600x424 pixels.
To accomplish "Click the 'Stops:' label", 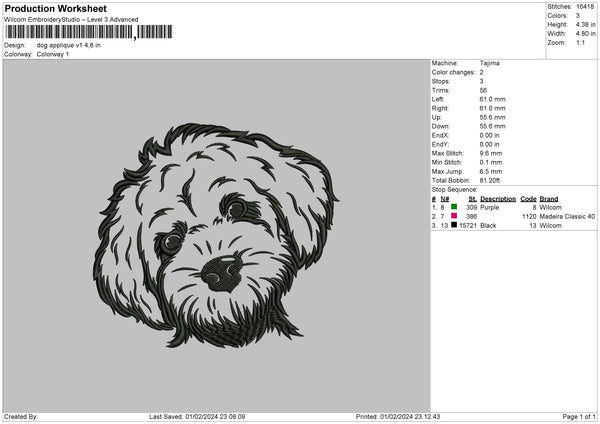I will [x=440, y=81].
